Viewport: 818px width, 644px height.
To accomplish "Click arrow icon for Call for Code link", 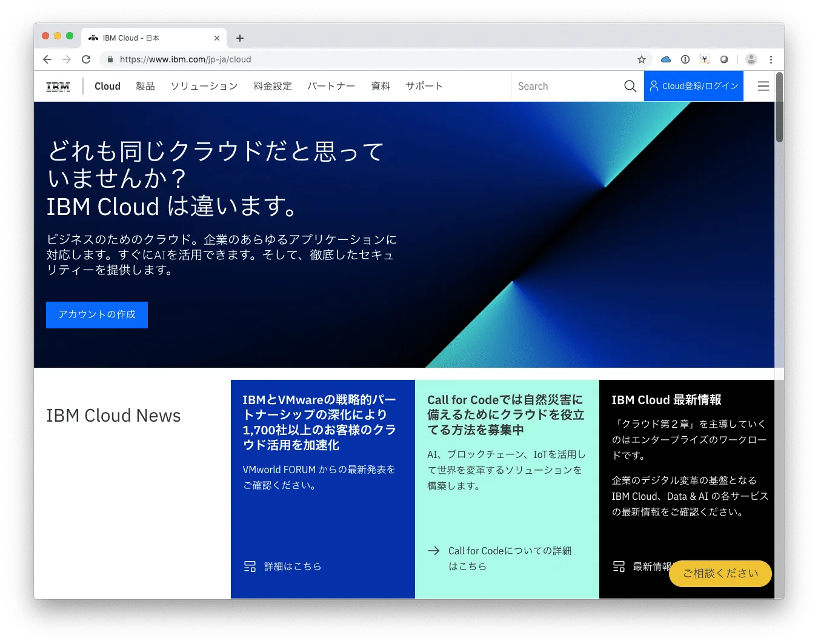I will 433,551.
